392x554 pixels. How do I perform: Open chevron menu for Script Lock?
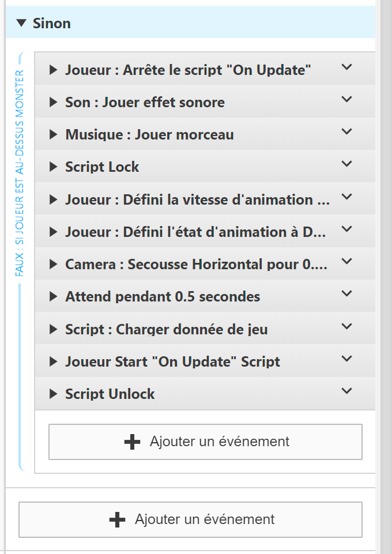(x=346, y=164)
